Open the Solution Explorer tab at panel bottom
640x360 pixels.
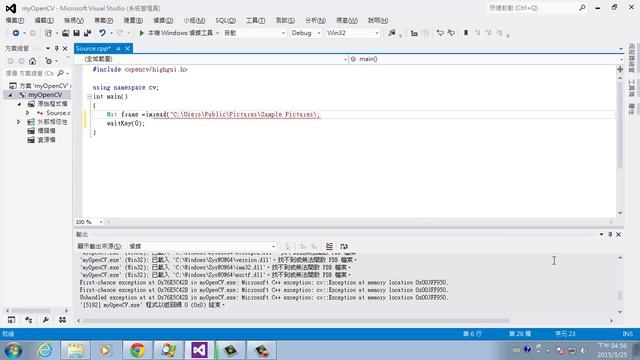(11, 320)
